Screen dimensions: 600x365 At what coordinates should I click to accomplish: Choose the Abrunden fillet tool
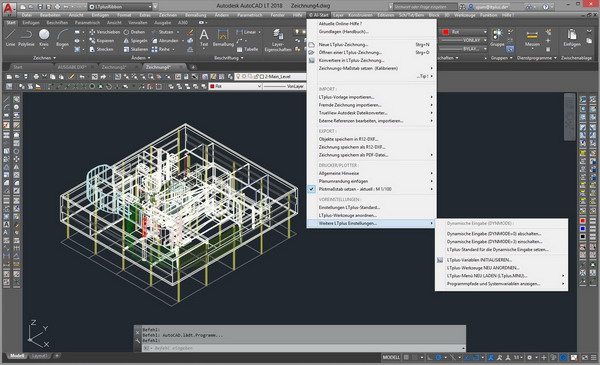(165, 41)
